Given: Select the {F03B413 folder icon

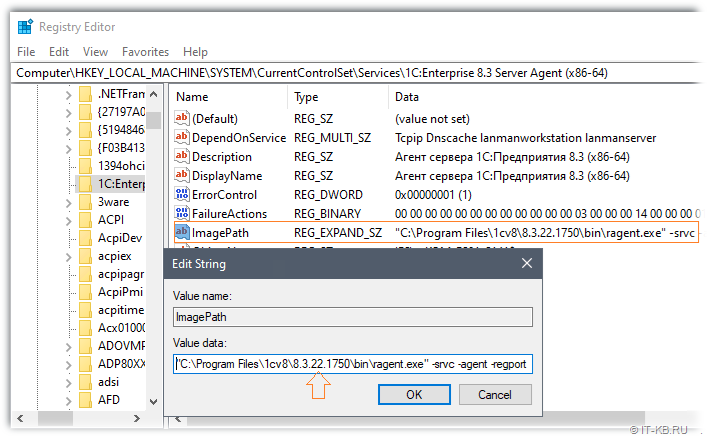Looking at the screenshot, I should pos(85,148).
